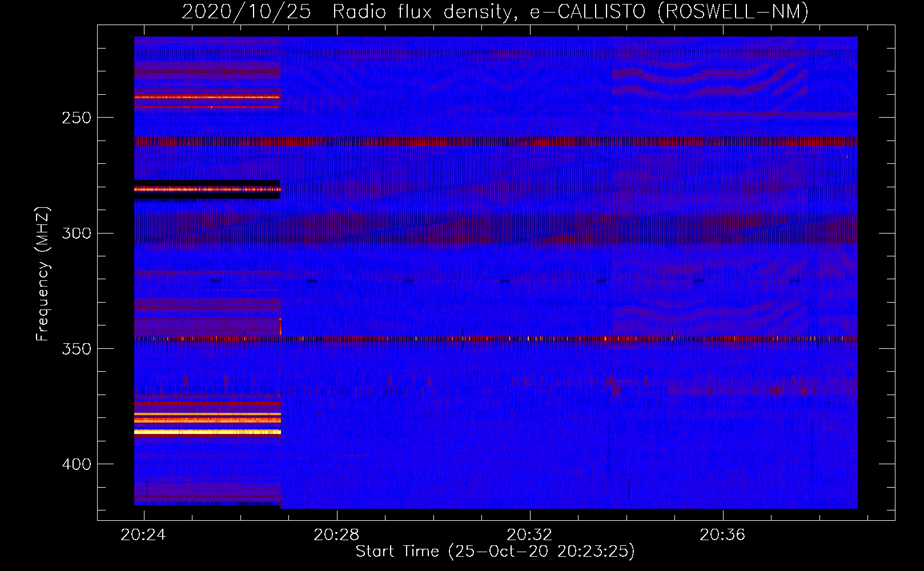Viewport: 924px width, 571px height.
Task: Click the 250 frequency tick label
Action: [x=77, y=118]
